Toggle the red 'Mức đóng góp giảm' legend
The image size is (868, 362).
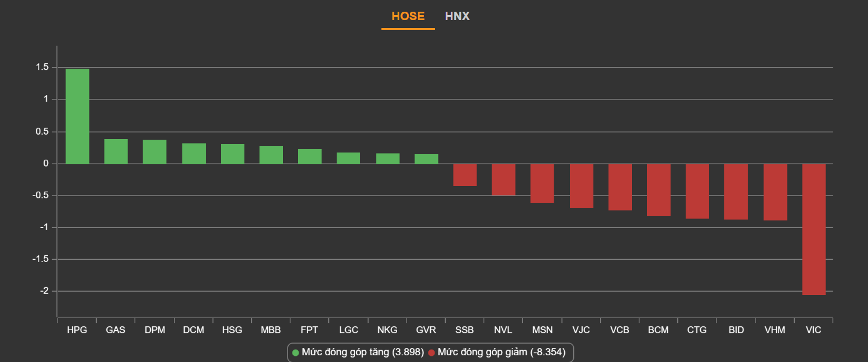(497, 353)
